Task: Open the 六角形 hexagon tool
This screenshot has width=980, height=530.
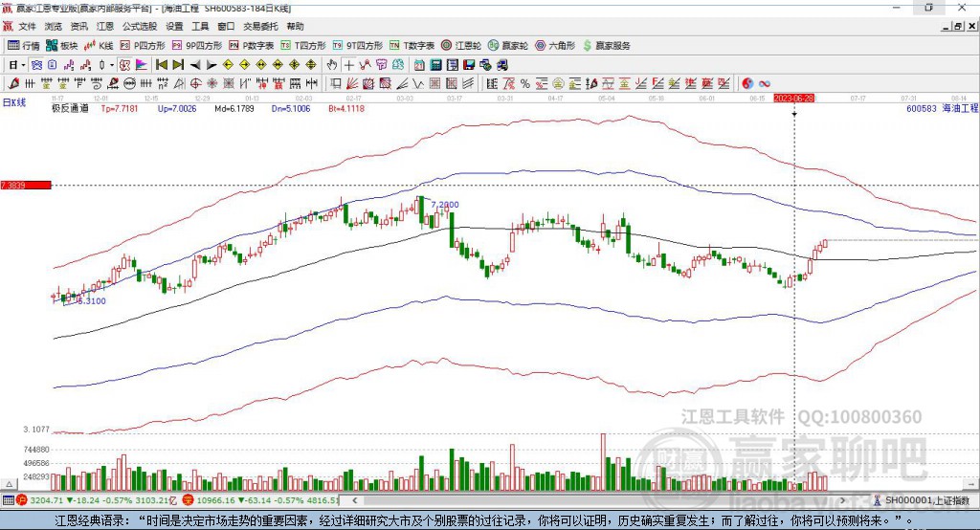Action: 555,46
